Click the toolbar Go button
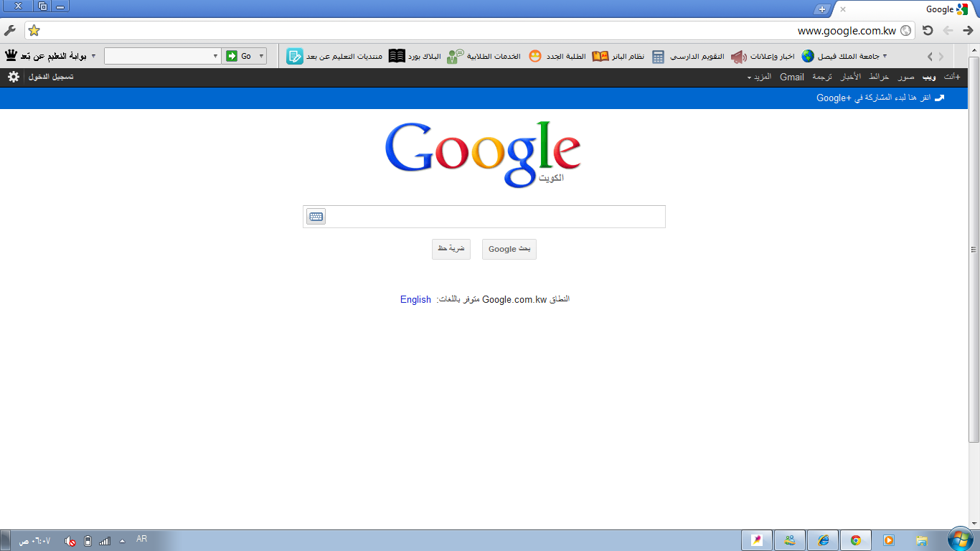The image size is (980, 551). 239,56
